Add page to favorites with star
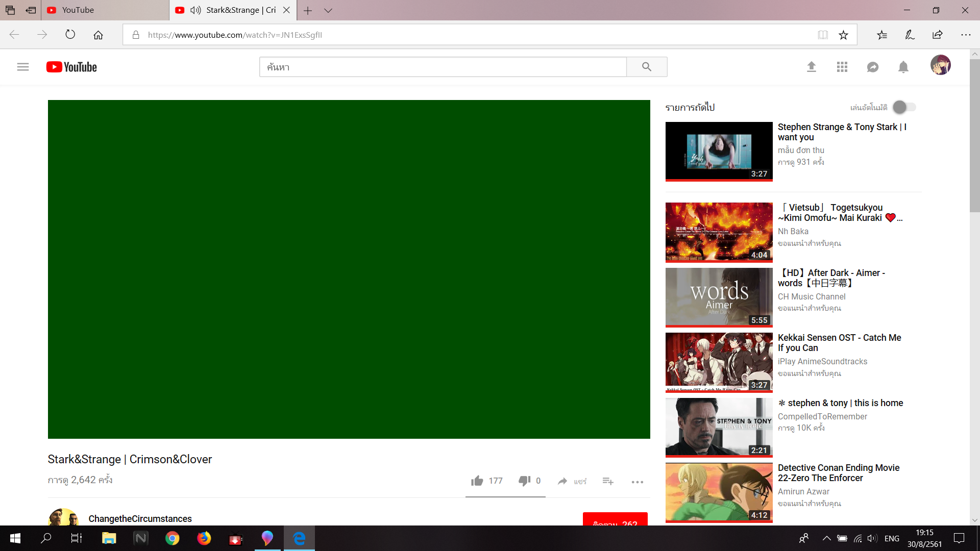 coord(843,35)
